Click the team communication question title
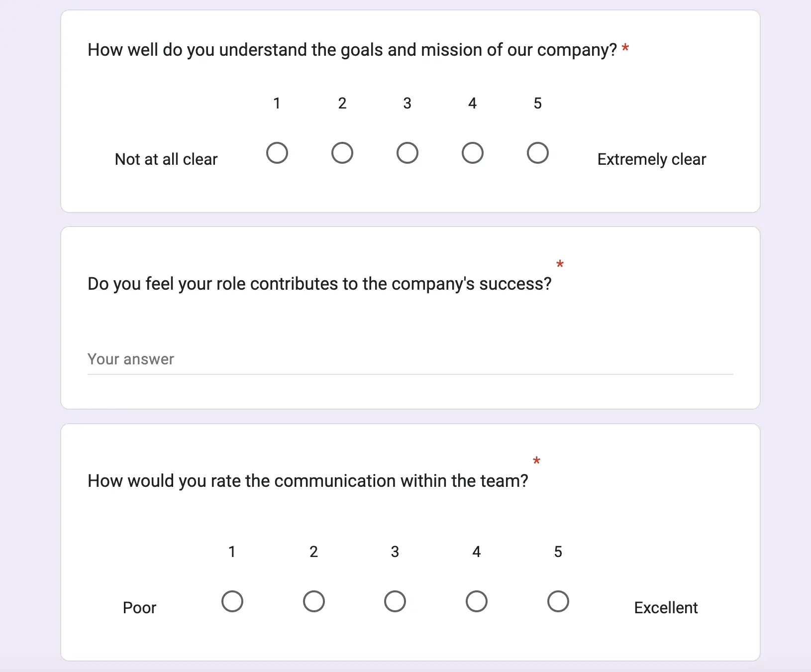Viewport: 811px width, 672px height. click(x=307, y=481)
